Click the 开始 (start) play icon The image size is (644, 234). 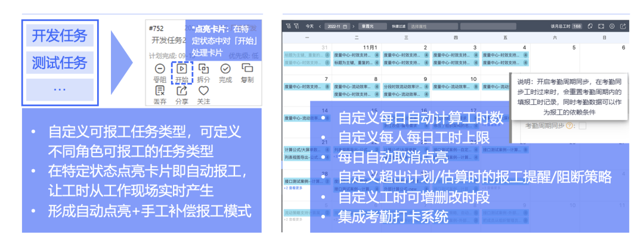click(181, 68)
